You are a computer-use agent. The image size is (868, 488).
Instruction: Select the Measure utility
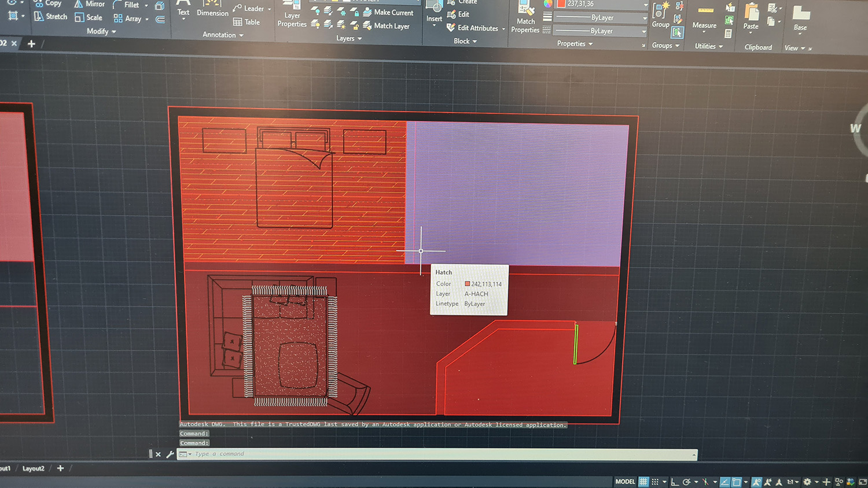[704, 17]
